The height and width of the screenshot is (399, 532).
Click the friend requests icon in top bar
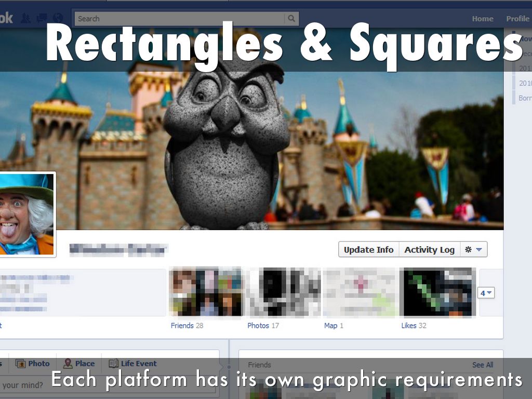click(x=25, y=19)
